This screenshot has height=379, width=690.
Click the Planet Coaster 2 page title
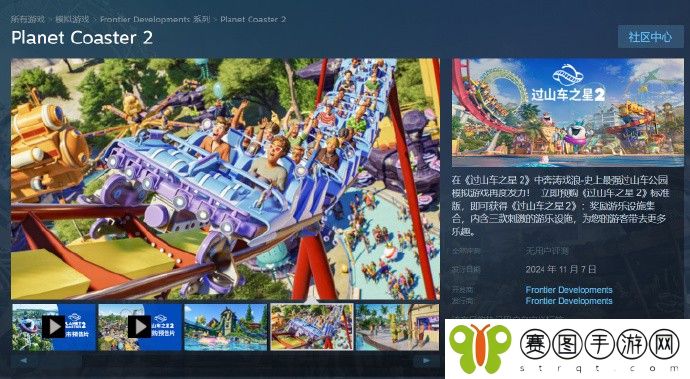pos(82,37)
